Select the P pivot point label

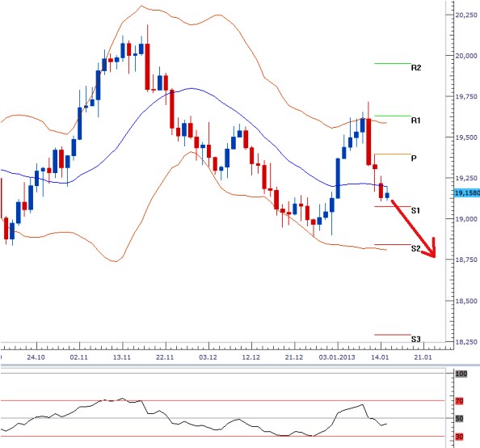click(x=414, y=158)
